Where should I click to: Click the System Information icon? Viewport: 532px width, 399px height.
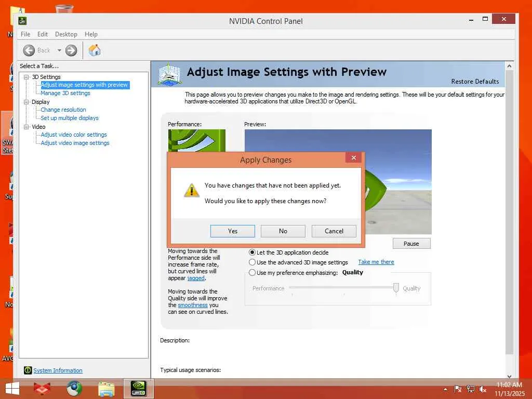point(28,370)
